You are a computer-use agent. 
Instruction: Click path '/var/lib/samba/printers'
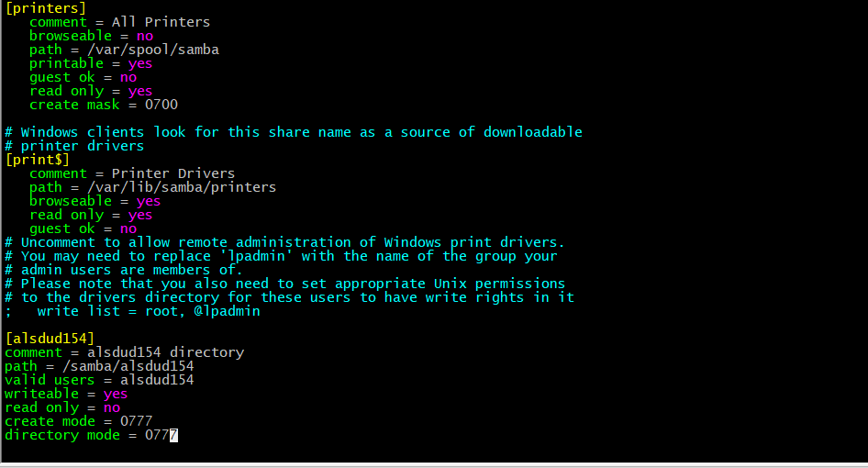pyautogui.click(x=182, y=187)
